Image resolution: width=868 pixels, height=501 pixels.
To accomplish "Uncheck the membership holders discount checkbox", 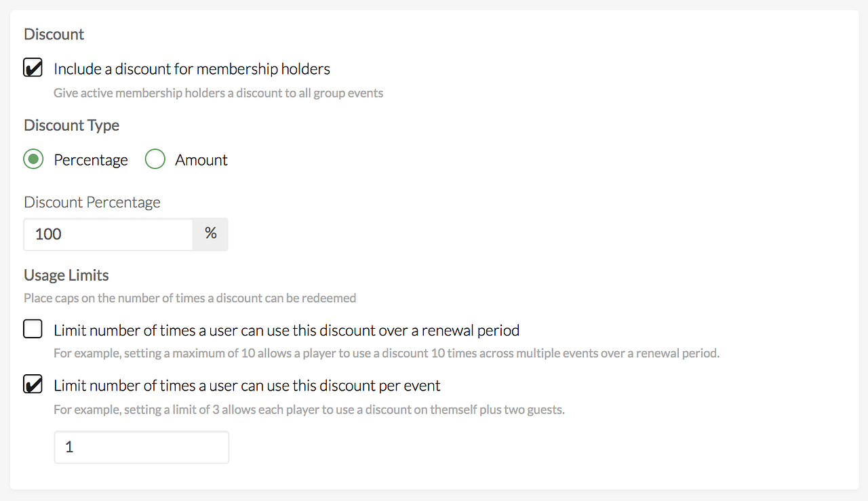I will pos(33,68).
